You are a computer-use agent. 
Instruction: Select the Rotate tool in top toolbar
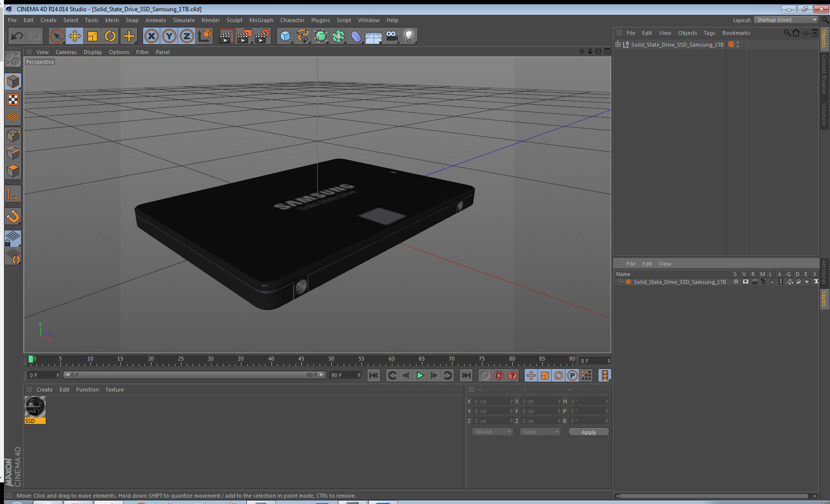click(x=110, y=36)
